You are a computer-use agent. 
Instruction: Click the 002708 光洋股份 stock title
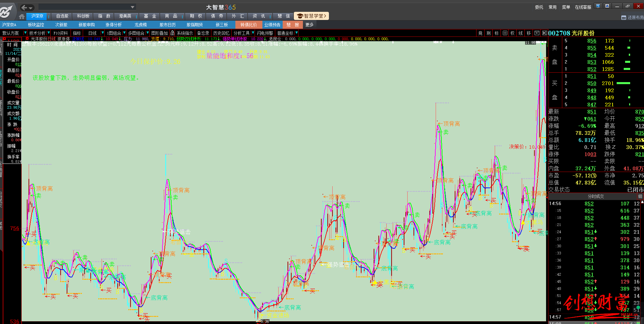[571, 33]
